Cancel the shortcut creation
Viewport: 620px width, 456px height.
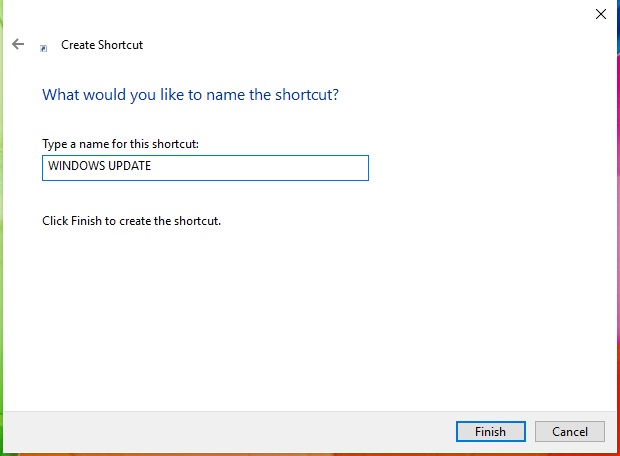click(x=570, y=431)
